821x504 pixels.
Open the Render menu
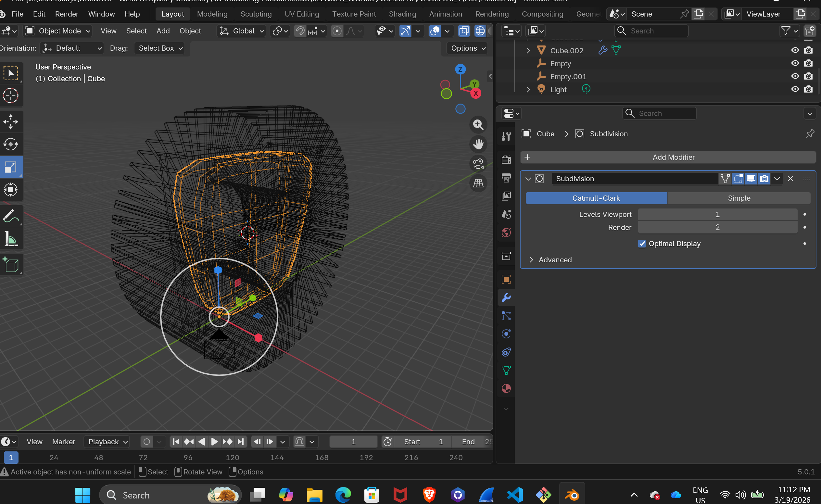click(67, 14)
